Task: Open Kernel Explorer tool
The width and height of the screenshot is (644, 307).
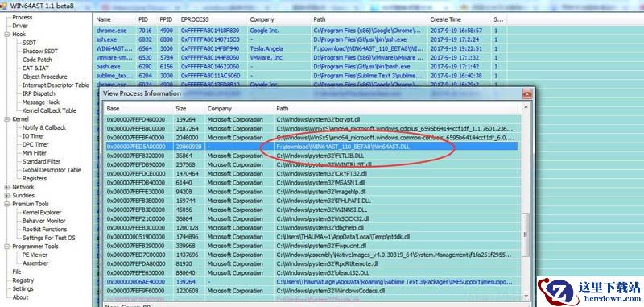Action: (42, 213)
